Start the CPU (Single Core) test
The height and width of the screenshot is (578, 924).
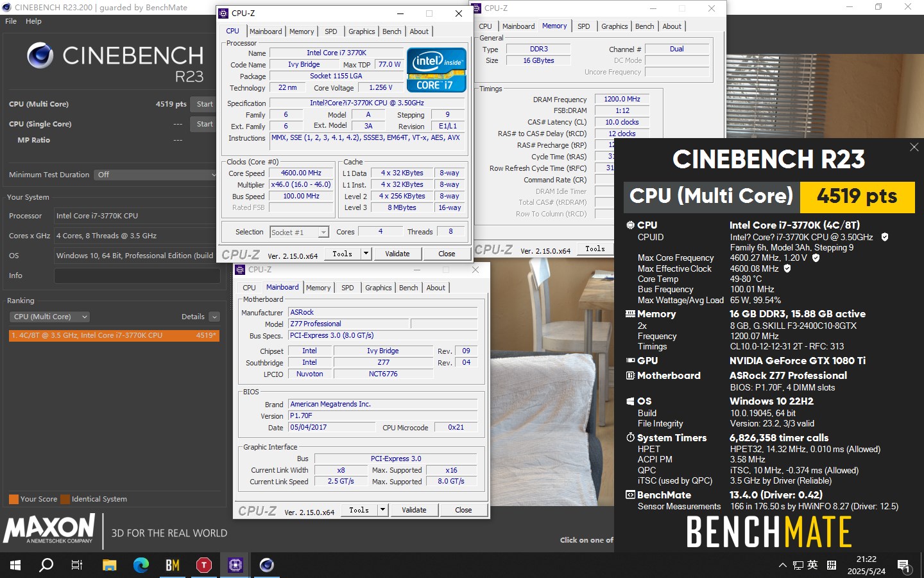click(205, 124)
